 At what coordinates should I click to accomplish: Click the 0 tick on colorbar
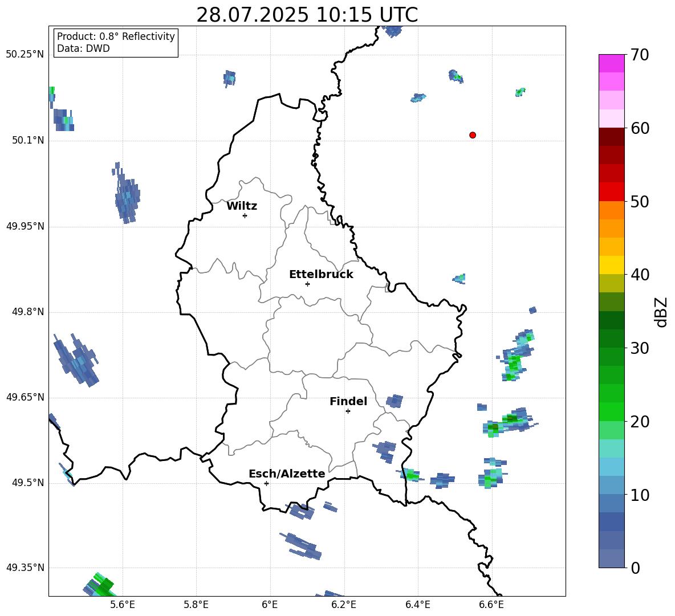pyautogui.click(x=635, y=568)
